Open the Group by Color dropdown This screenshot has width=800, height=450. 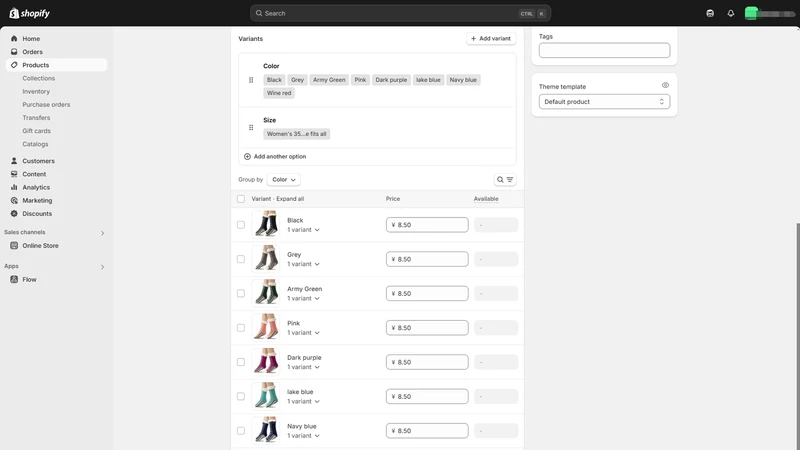pos(284,180)
